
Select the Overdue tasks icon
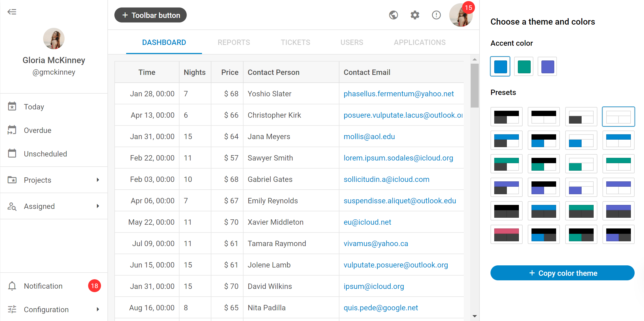coord(12,130)
